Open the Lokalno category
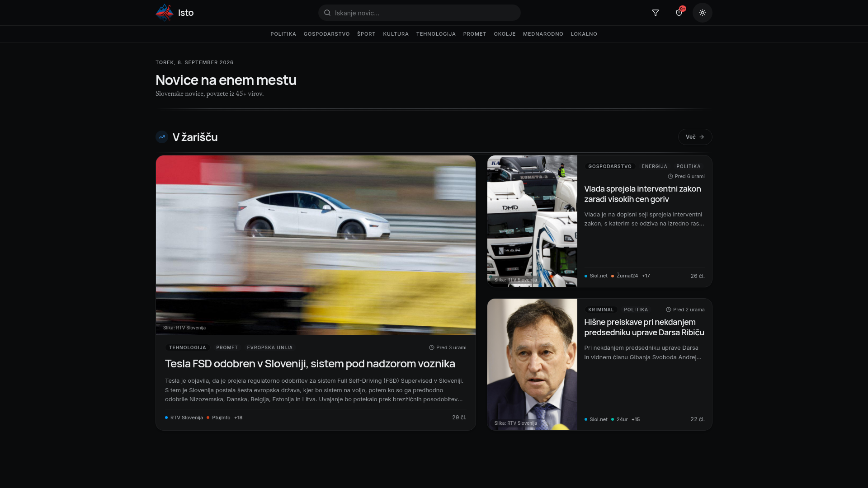Viewport: 868px width, 488px height. 584,34
